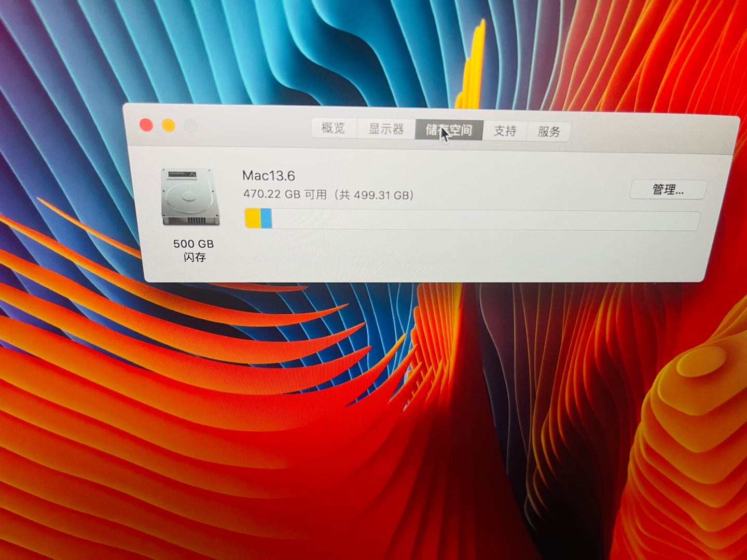747x560 pixels.
Task: Click the blue storage bar segment
Action: pos(266,218)
